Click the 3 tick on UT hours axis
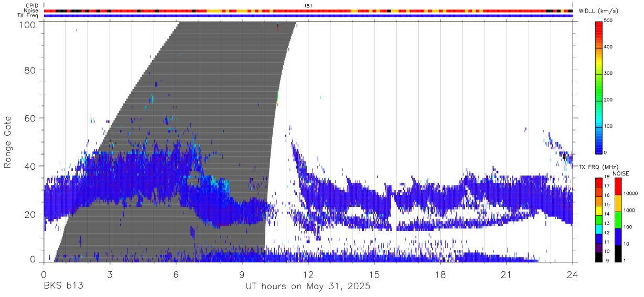Viewport: 644px width, 297px height. 110,274
